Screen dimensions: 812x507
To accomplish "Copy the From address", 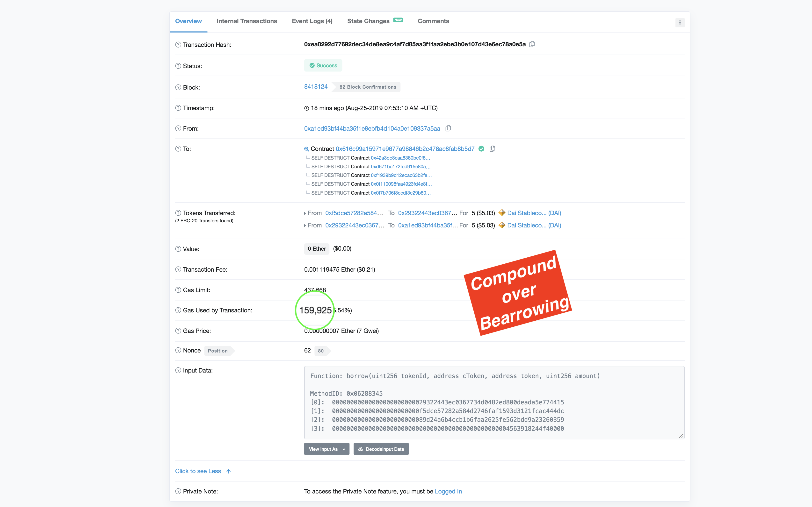I will click(448, 128).
